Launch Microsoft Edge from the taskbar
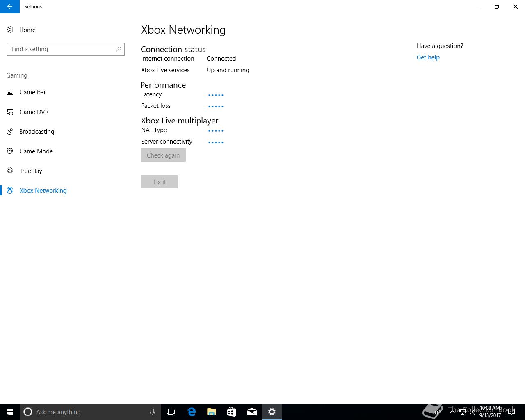 click(192, 412)
